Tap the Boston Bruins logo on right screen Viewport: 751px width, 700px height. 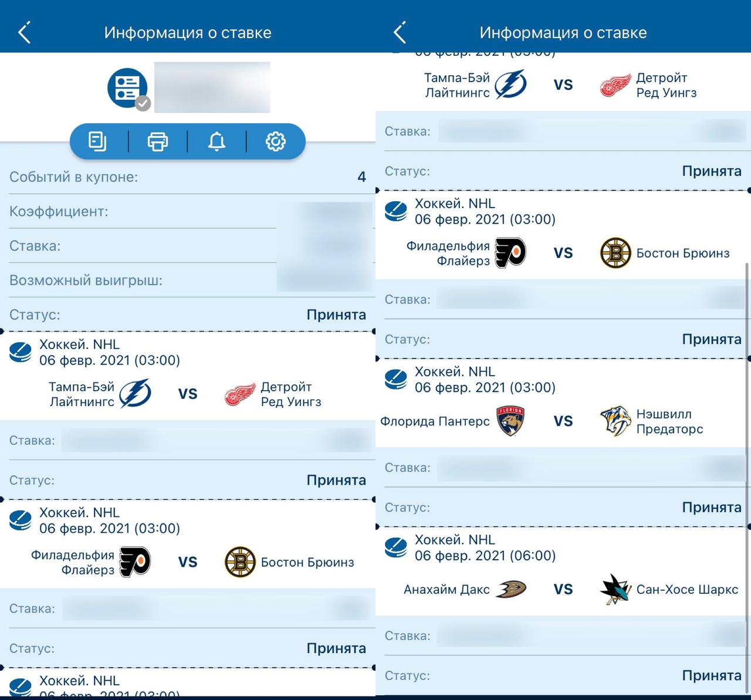[615, 253]
